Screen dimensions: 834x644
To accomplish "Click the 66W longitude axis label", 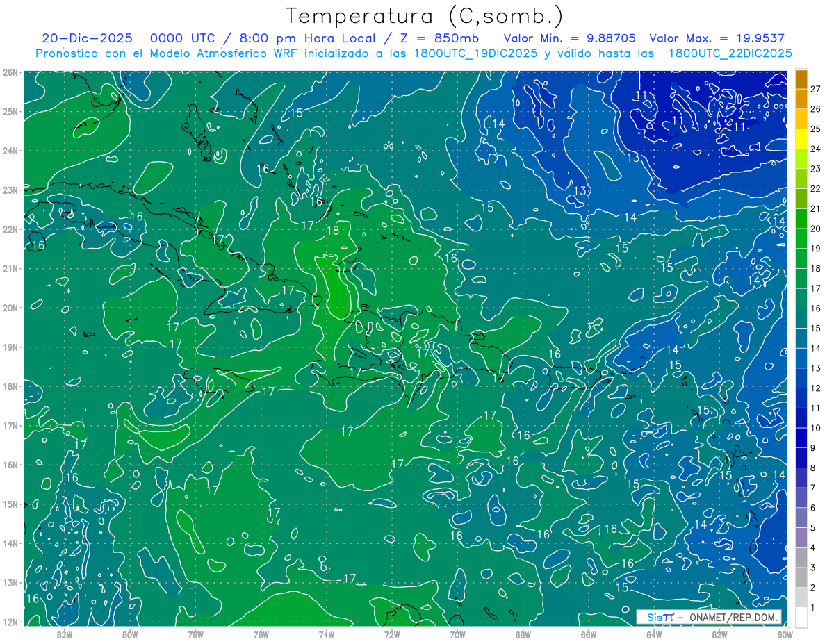I will (x=589, y=634).
